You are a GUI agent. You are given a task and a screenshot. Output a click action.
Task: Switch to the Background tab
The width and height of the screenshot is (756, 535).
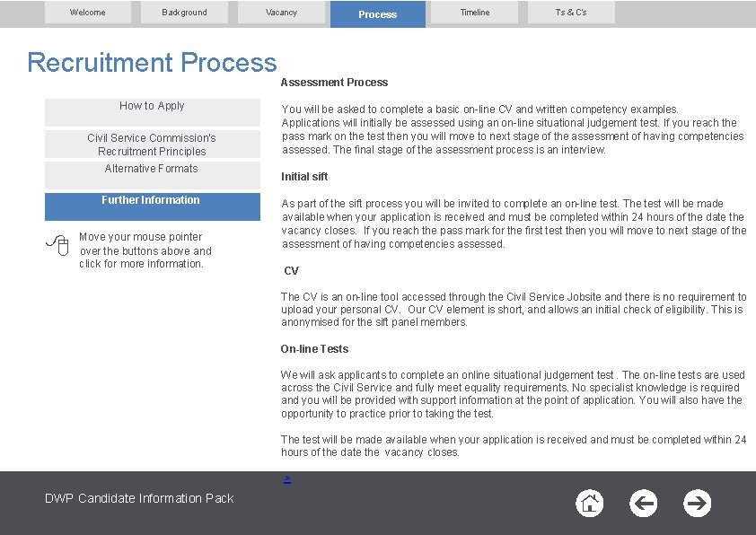pos(184,12)
